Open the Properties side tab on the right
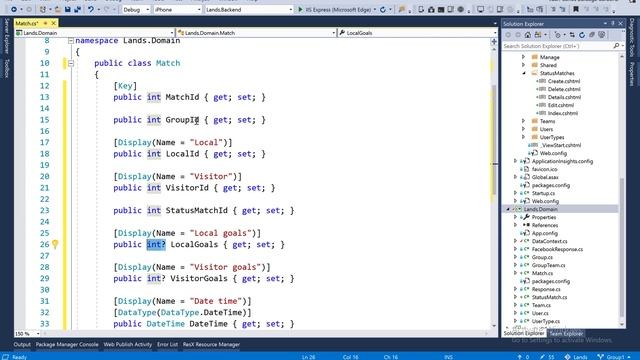Image resolution: width=640 pixels, height=360 pixels. click(632, 74)
